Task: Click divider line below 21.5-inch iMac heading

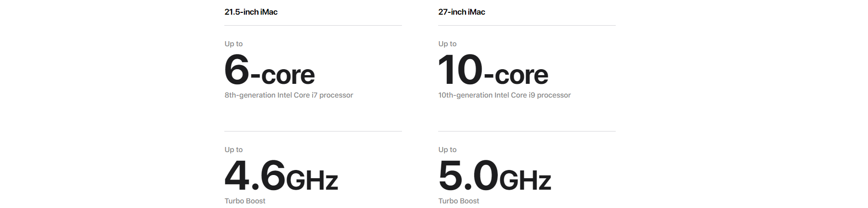Action: pyautogui.click(x=313, y=26)
